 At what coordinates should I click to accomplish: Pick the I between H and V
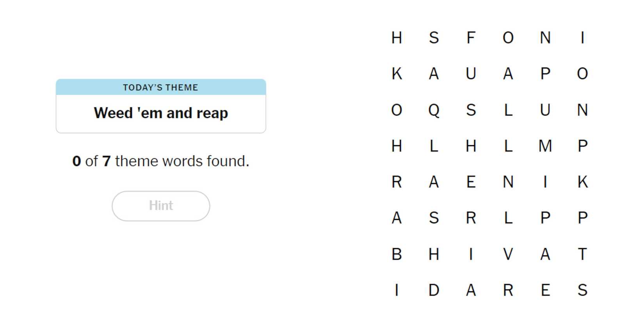471,254
